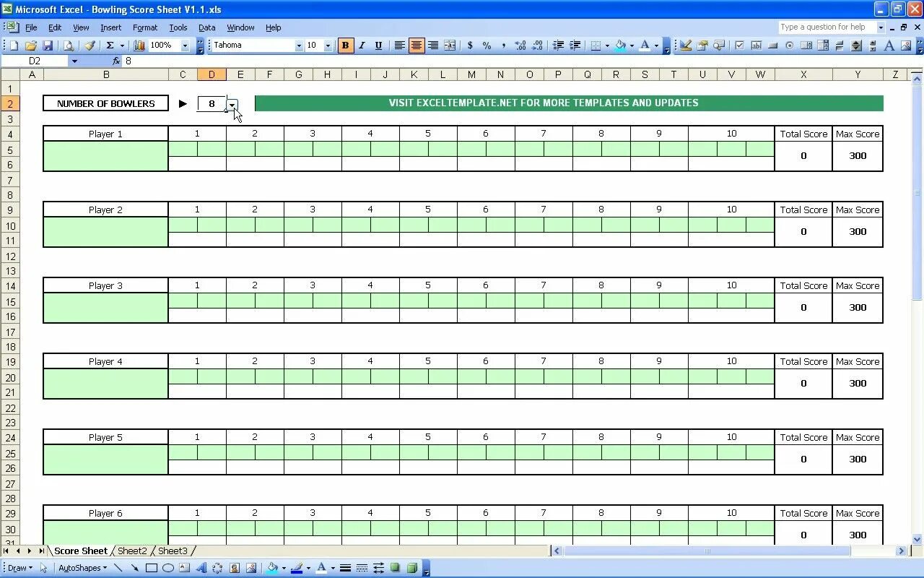Select the Format Painter tool
This screenshot has width=924, height=578.
coord(90,45)
